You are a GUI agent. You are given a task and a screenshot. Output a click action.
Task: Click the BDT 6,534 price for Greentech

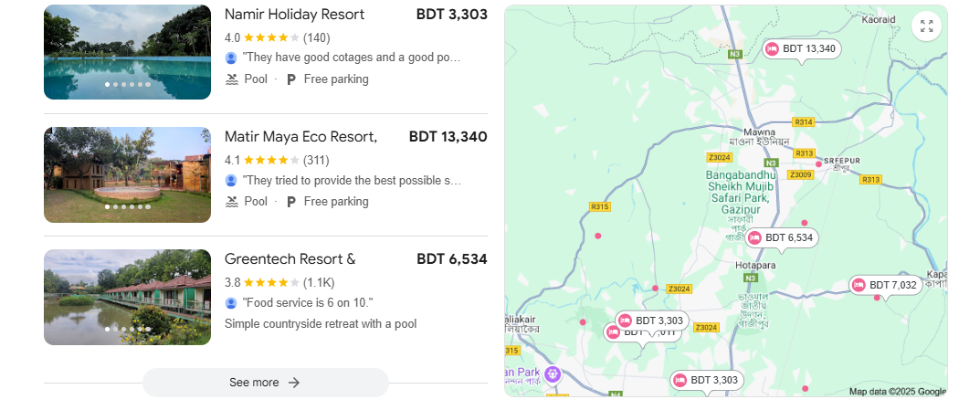[x=452, y=258]
